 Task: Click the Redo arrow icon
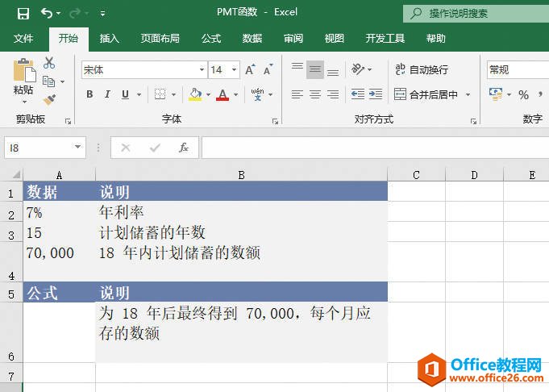coord(75,14)
